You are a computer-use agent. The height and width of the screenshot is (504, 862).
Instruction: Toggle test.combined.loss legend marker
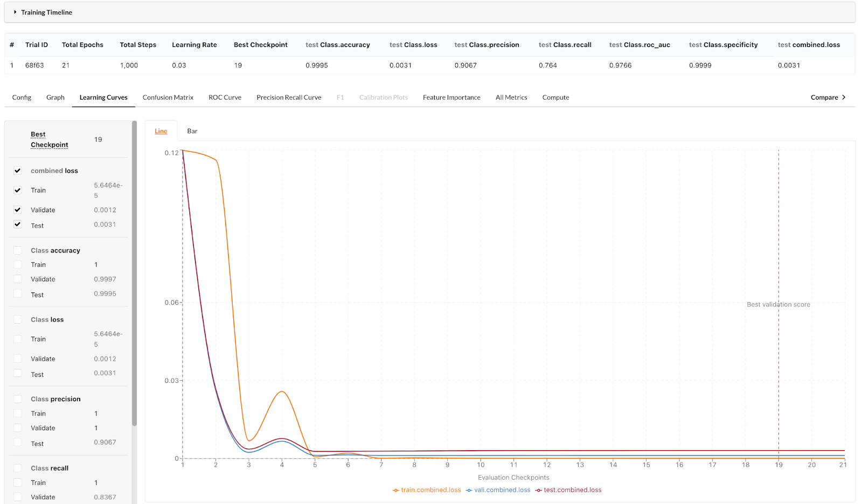[539, 491]
